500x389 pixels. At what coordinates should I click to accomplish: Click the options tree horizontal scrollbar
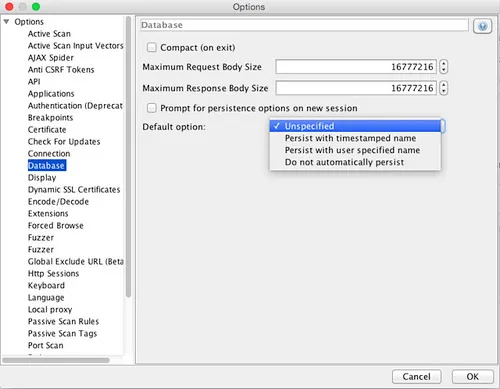56,360
